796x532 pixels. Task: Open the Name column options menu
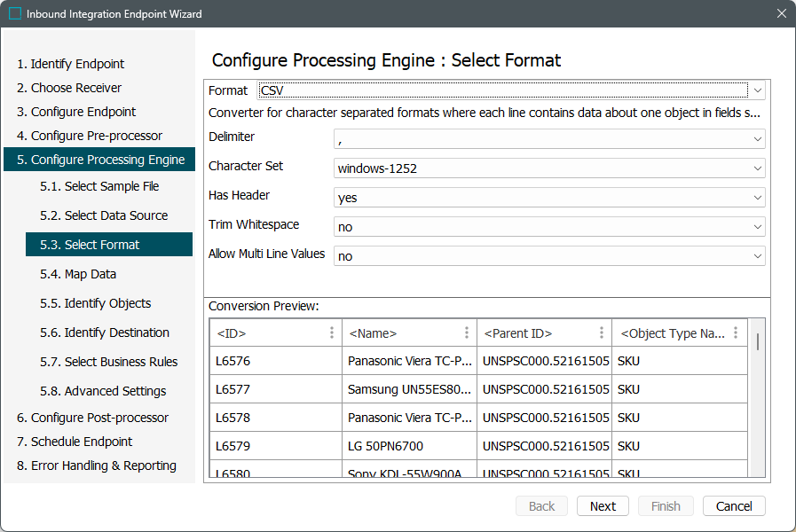tap(467, 332)
